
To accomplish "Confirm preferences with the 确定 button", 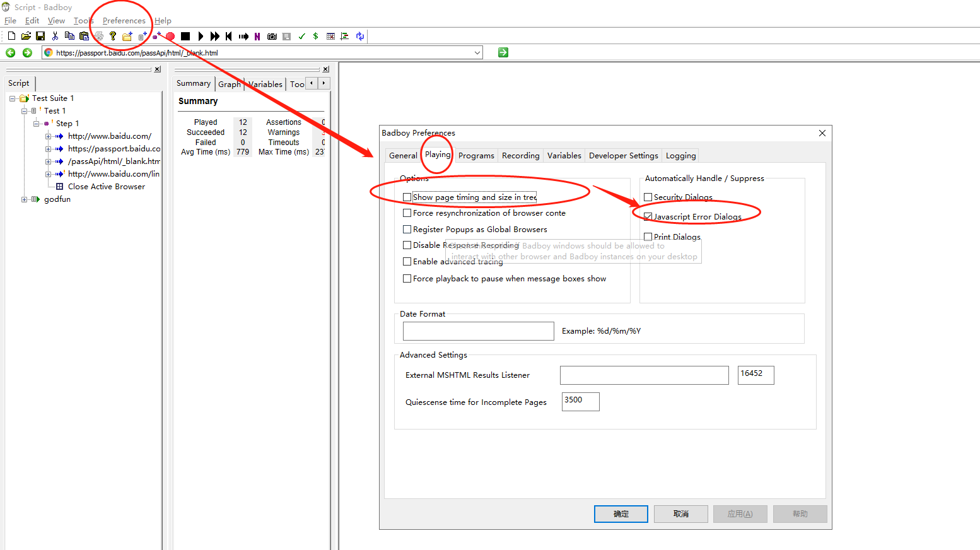I will 621,514.
